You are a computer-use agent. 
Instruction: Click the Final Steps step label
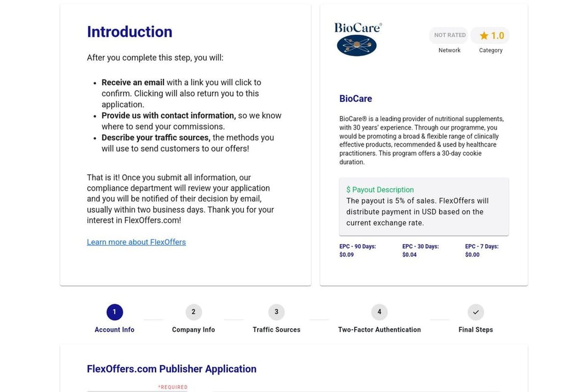pos(476,330)
